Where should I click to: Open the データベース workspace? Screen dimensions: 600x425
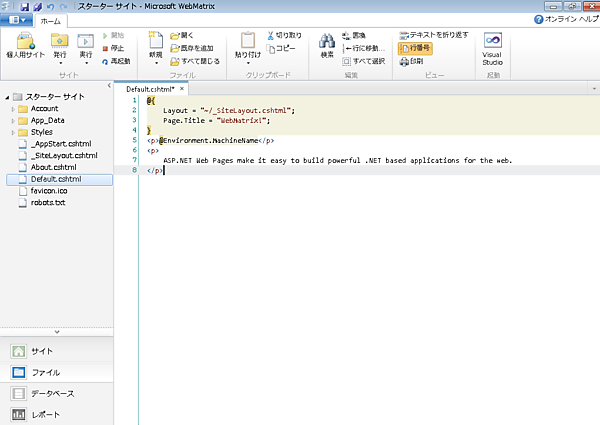point(52,393)
